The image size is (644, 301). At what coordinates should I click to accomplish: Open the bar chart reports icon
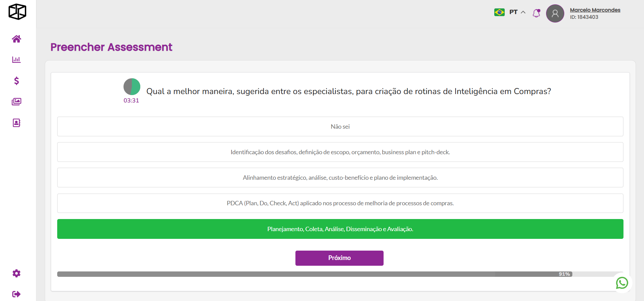point(16,60)
